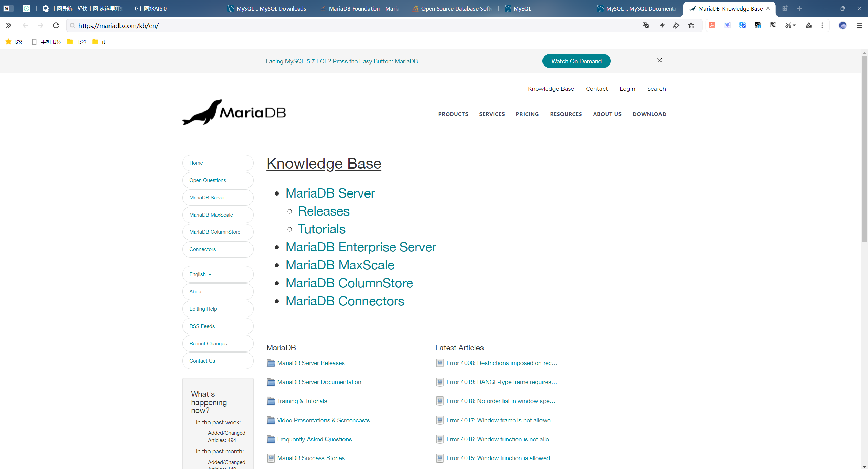The image size is (868, 469).
Task: Click the MariaDB sea lion logo
Action: coord(234,112)
